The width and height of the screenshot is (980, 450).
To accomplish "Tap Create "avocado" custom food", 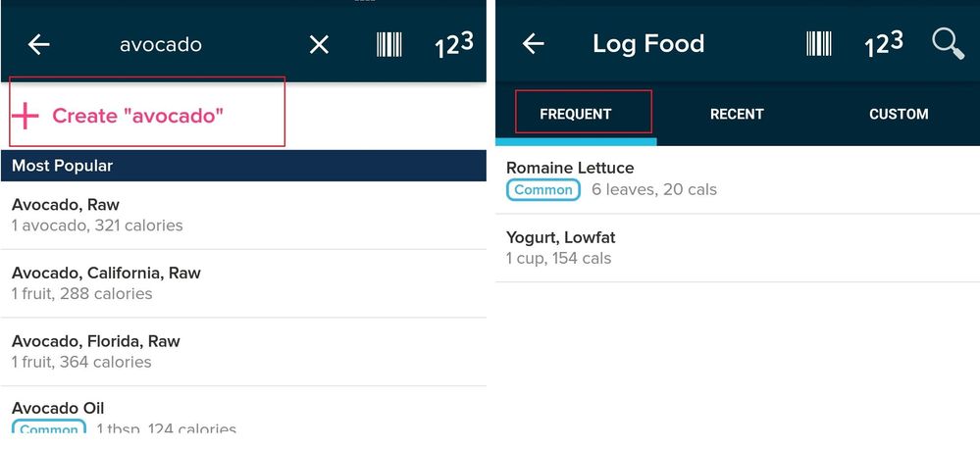I will [x=137, y=116].
